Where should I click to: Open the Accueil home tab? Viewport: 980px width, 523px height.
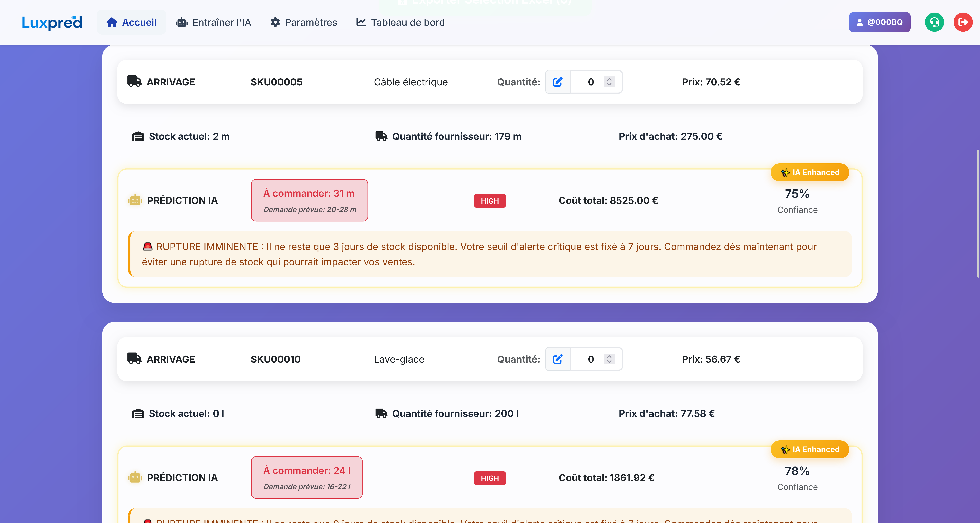131,22
